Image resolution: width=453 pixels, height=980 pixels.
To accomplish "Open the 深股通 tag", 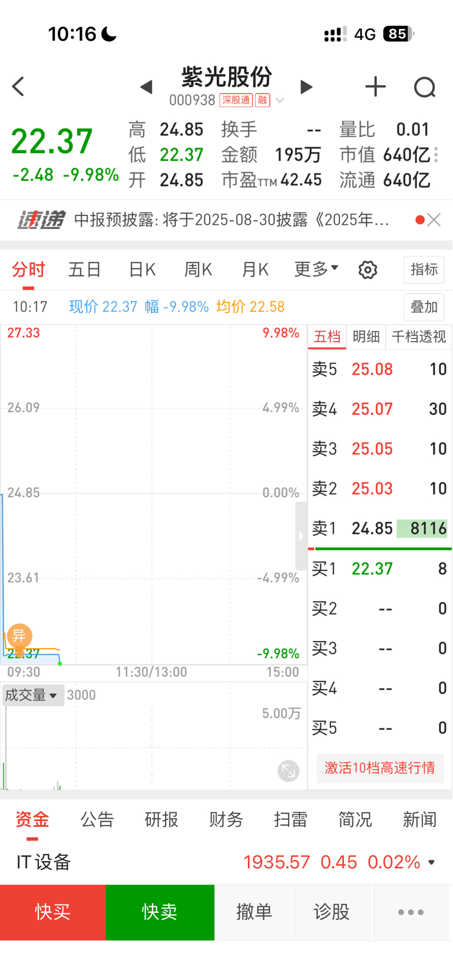I will pos(236,100).
